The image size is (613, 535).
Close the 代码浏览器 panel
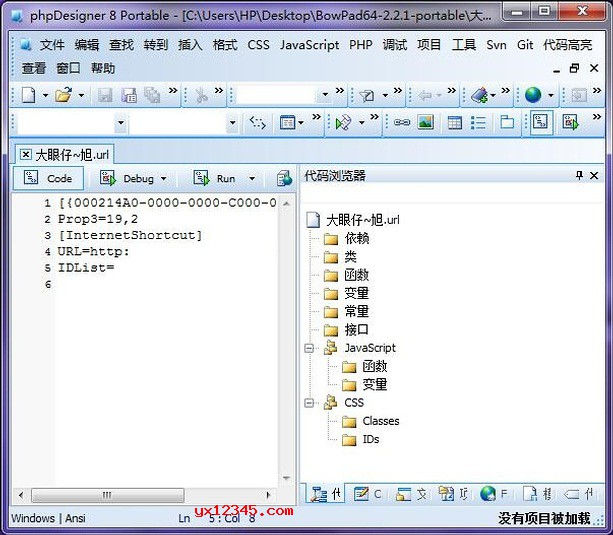594,176
